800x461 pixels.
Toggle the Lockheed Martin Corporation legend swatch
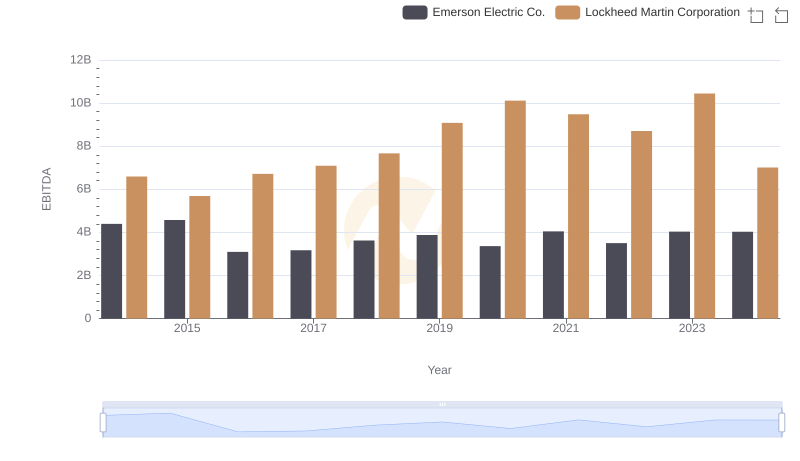(567, 12)
